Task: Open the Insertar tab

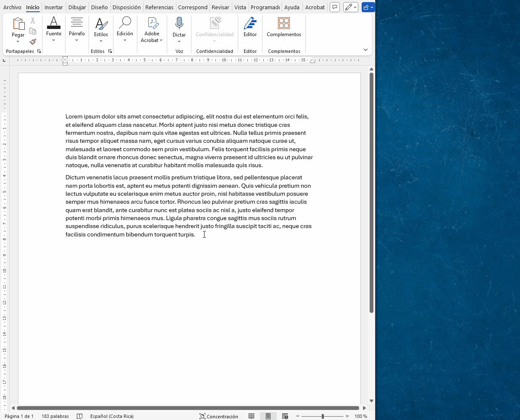Action: (x=54, y=7)
